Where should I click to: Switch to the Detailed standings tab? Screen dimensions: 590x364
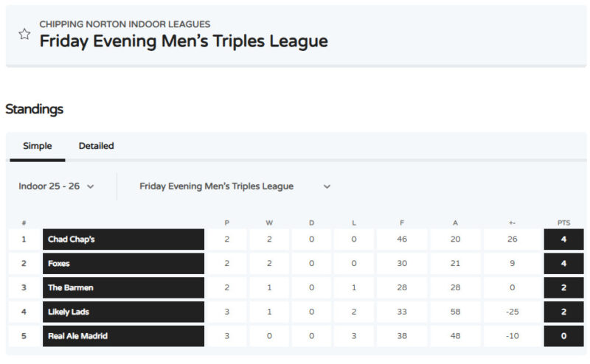[96, 146]
